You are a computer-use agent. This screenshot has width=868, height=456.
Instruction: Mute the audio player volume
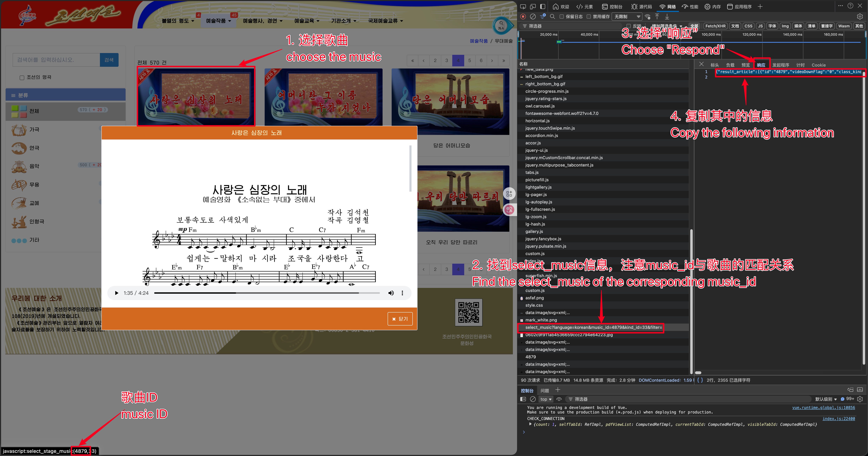[x=391, y=293]
